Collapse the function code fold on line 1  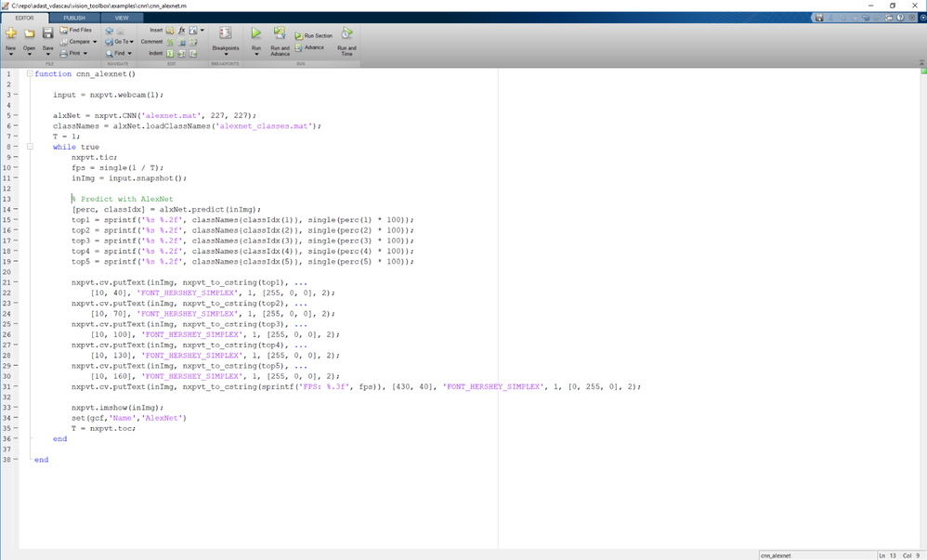coord(30,74)
